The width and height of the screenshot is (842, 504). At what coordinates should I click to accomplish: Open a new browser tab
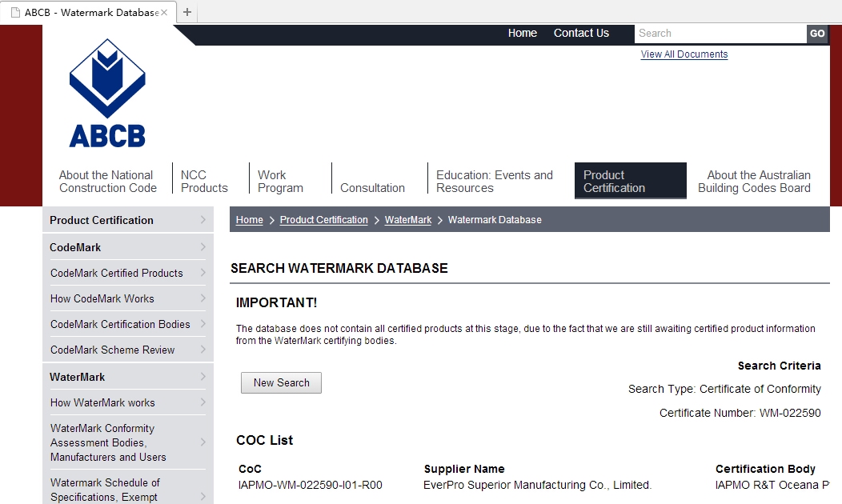[x=187, y=12]
